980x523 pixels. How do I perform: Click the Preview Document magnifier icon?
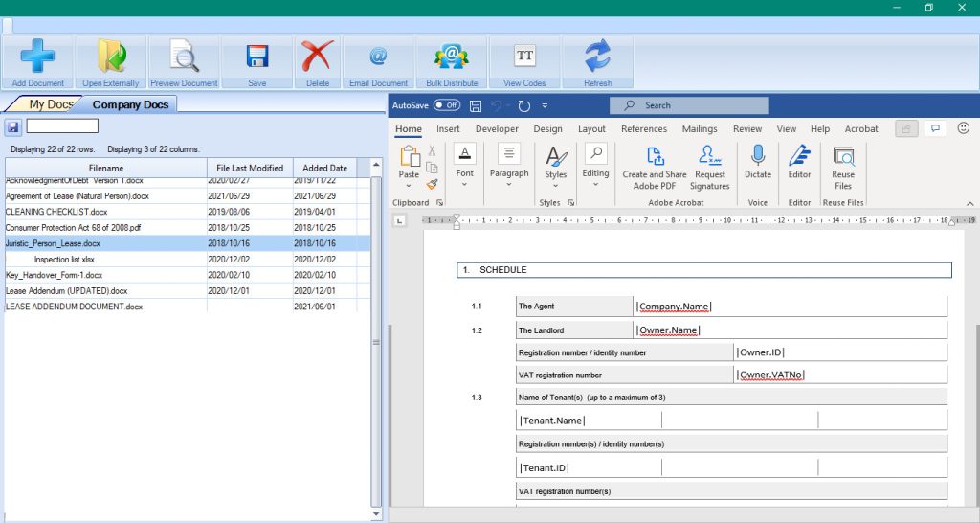pyautogui.click(x=184, y=57)
